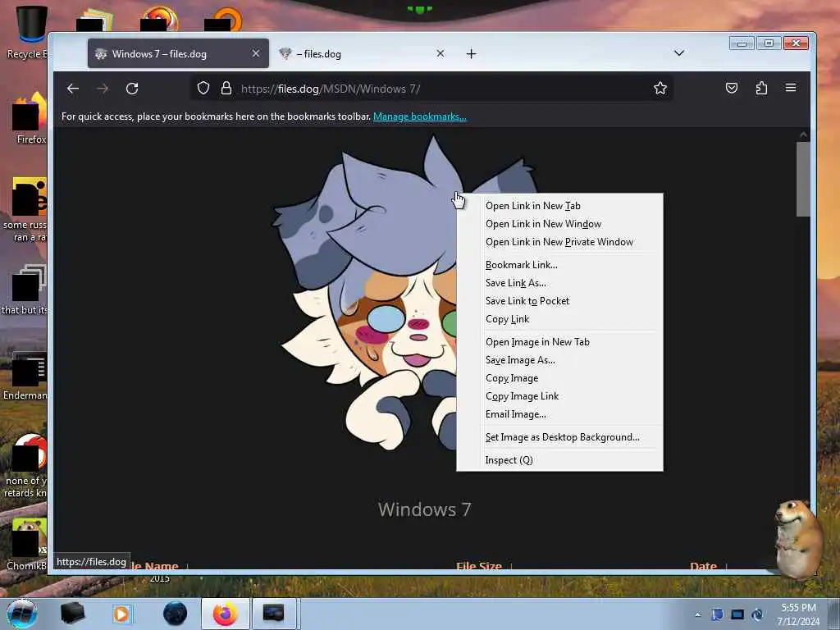
Task: Open the blue globe taskbar icon
Action: coord(176,614)
